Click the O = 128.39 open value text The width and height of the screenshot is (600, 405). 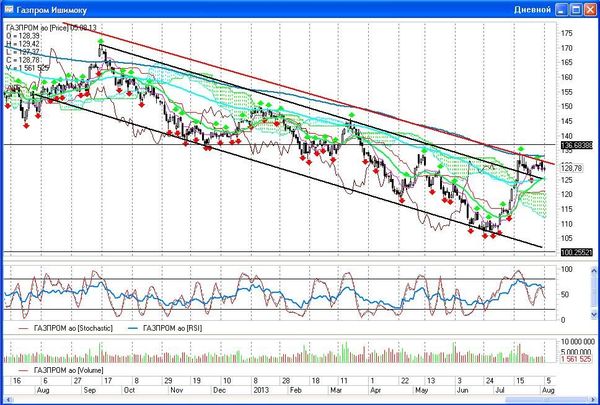(23, 36)
